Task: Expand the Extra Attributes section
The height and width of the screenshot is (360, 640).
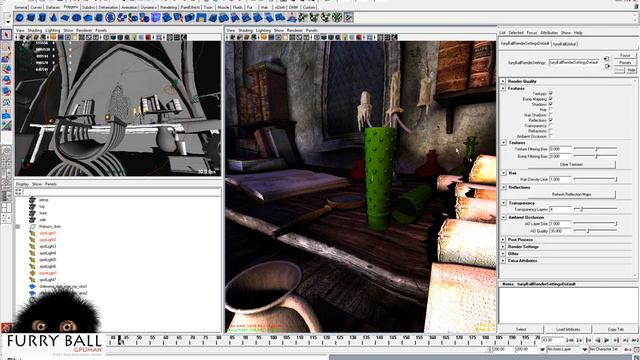Action: 503,260
